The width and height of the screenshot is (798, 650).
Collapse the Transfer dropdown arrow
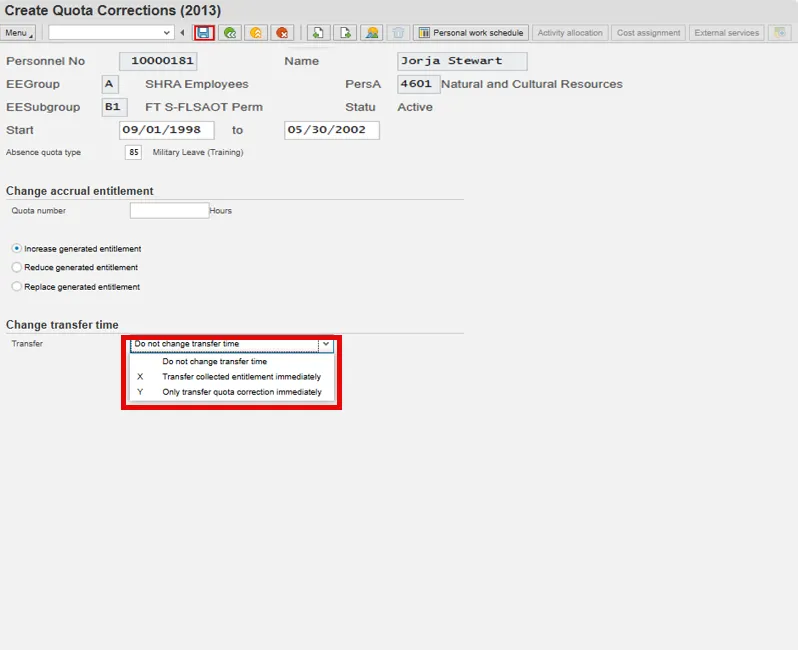326,344
